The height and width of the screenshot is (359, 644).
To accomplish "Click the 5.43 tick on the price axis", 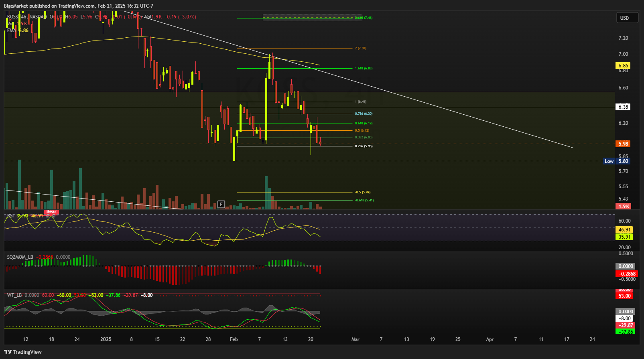I will coord(623,199).
